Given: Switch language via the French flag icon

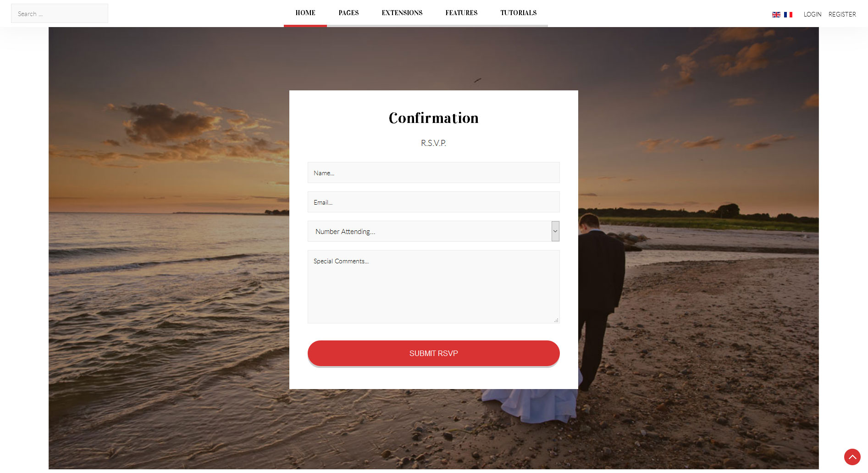Looking at the screenshot, I should click(x=788, y=15).
